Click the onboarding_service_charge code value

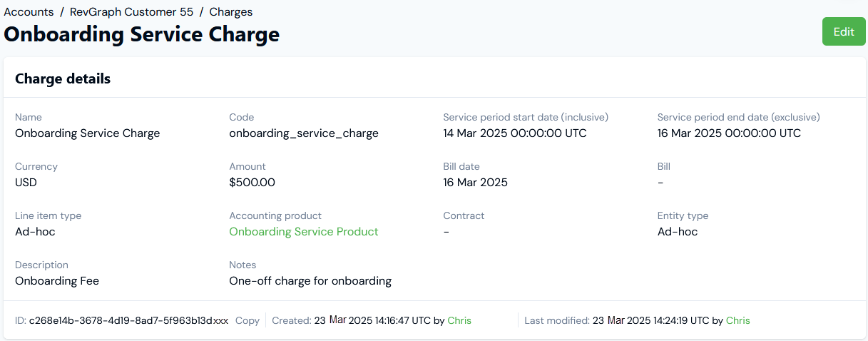(303, 133)
